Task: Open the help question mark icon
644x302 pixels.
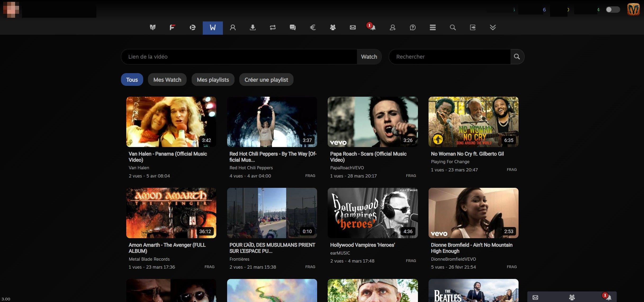Action: [412, 27]
